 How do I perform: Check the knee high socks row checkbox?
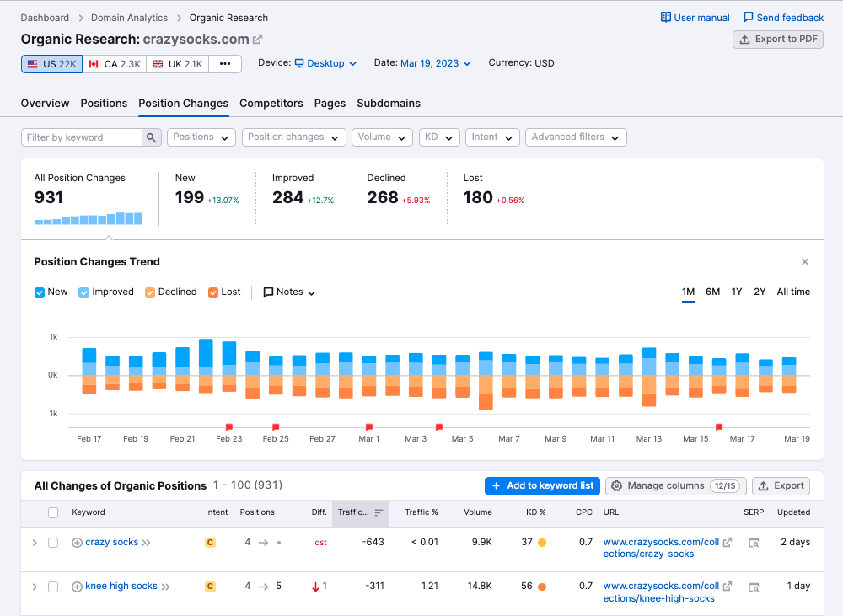52,587
